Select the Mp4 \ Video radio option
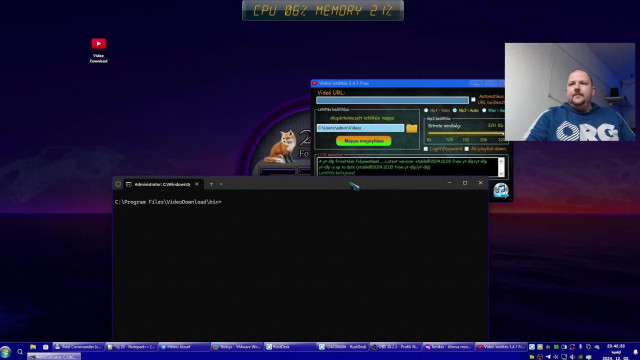The image size is (640, 360). point(426,110)
